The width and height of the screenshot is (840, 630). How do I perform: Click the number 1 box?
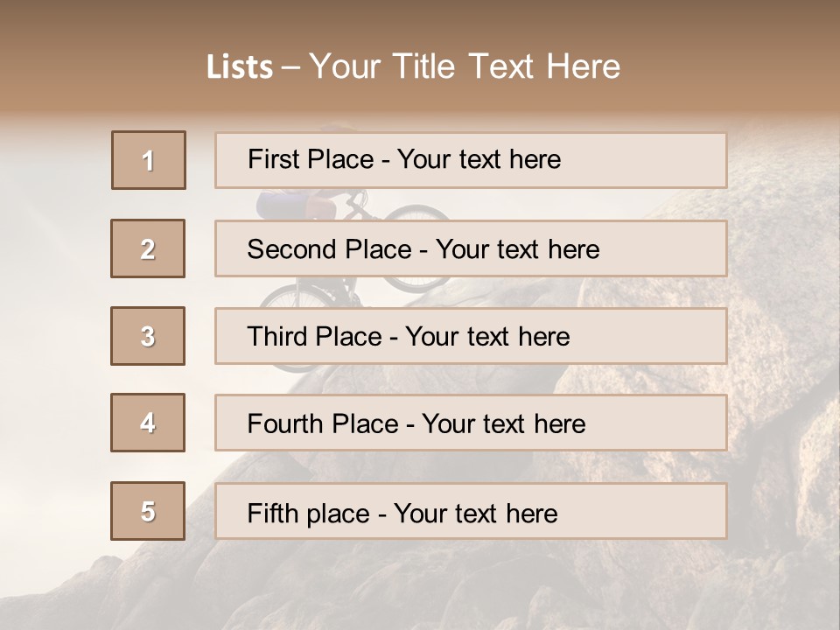pyautogui.click(x=148, y=160)
